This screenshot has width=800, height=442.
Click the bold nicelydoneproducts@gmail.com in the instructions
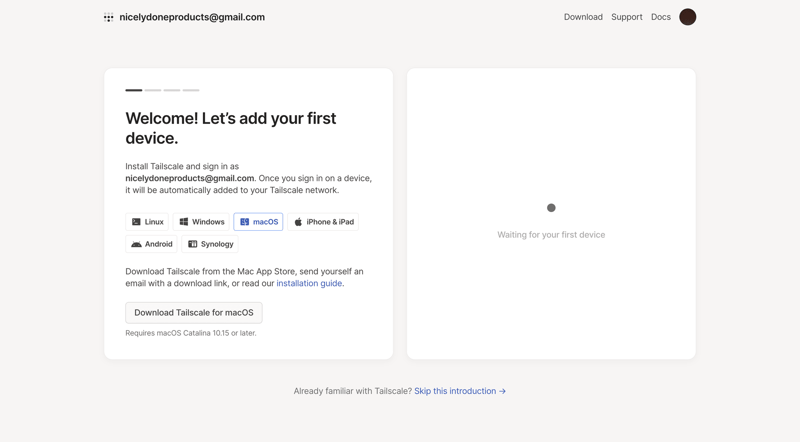tap(190, 178)
